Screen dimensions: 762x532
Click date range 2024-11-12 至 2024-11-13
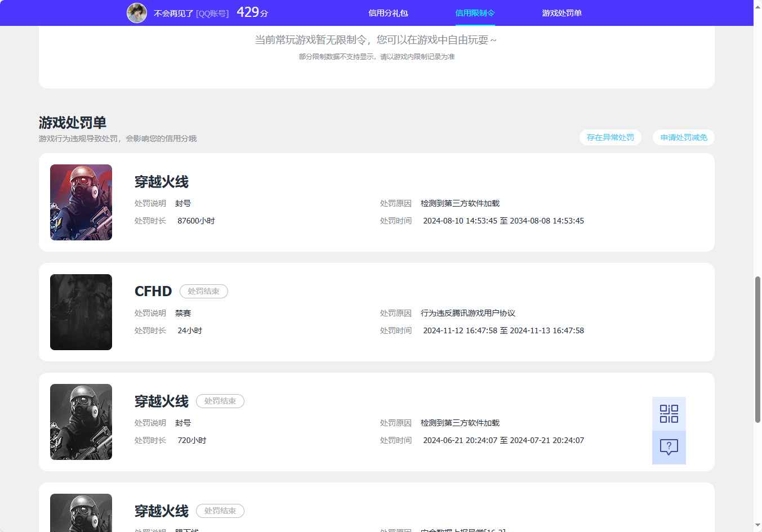503,330
